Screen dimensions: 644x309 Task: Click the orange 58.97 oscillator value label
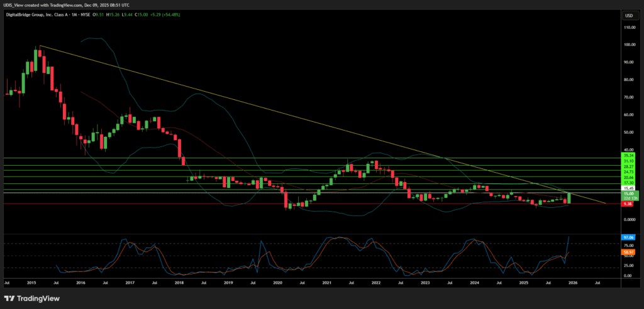coord(628,251)
